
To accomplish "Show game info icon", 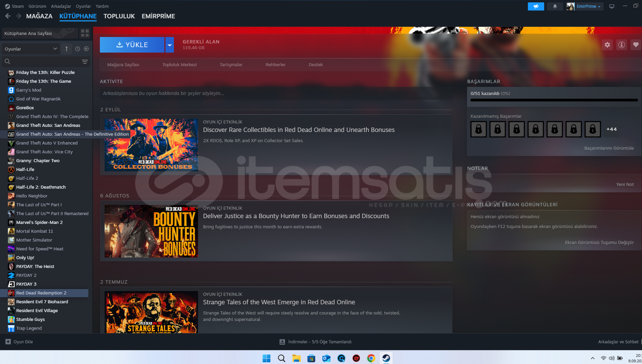I will click(x=622, y=45).
